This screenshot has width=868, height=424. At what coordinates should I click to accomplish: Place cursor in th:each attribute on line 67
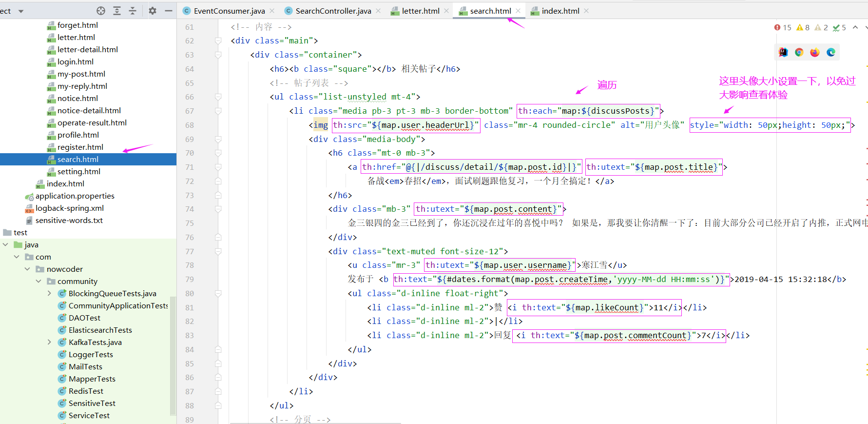588,111
